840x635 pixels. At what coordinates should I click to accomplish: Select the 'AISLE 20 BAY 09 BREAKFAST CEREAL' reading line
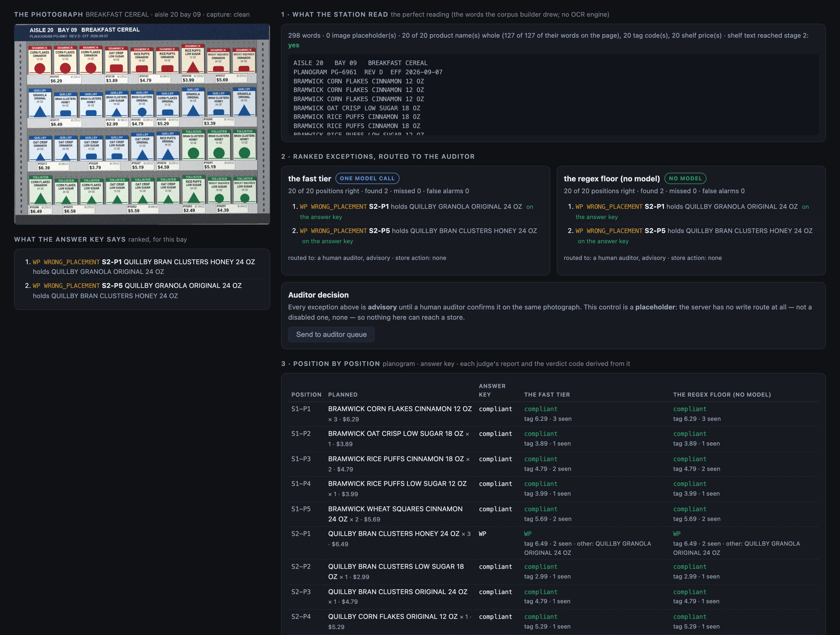(360, 63)
